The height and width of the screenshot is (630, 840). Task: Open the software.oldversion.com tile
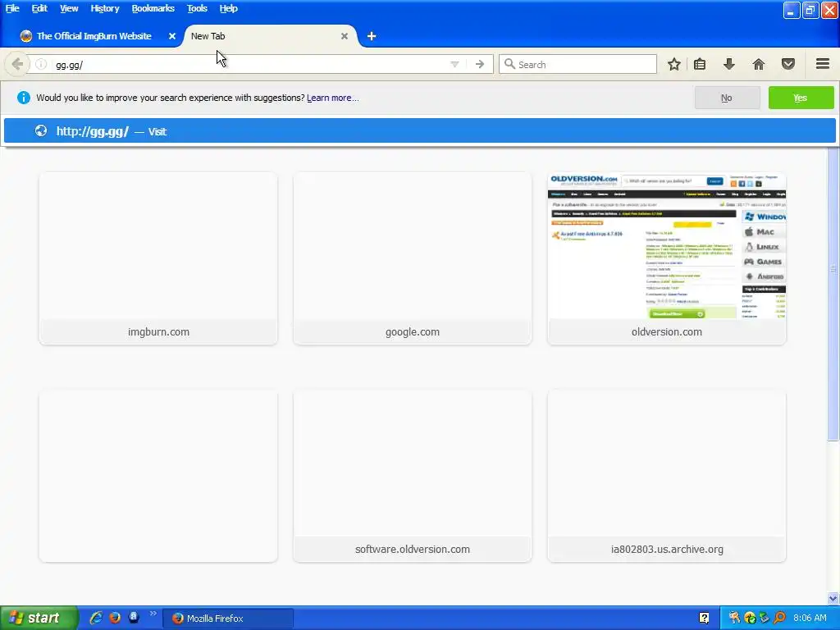tap(413, 476)
